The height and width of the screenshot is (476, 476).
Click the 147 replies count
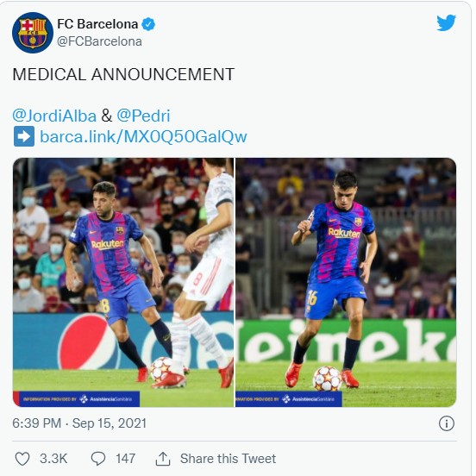click(125, 459)
